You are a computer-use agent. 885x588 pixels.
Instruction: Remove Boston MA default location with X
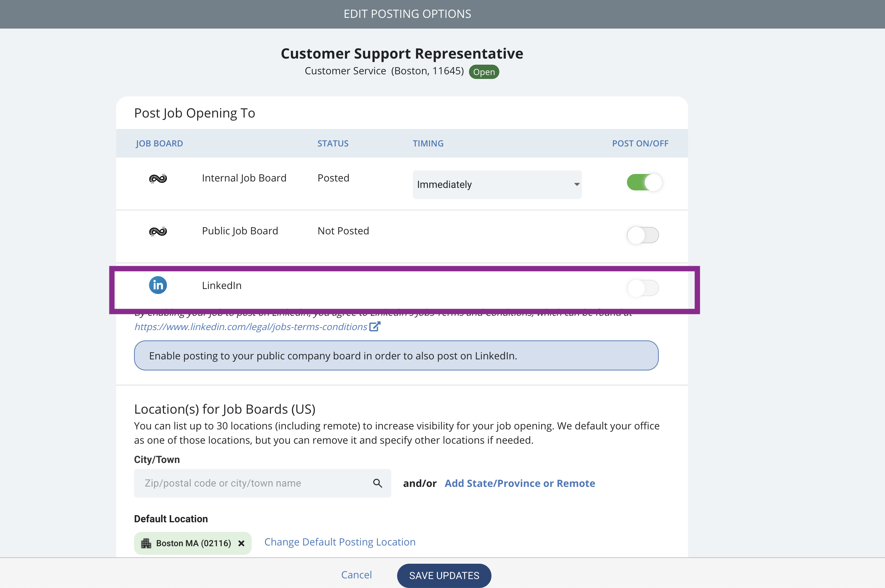click(x=241, y=543)
